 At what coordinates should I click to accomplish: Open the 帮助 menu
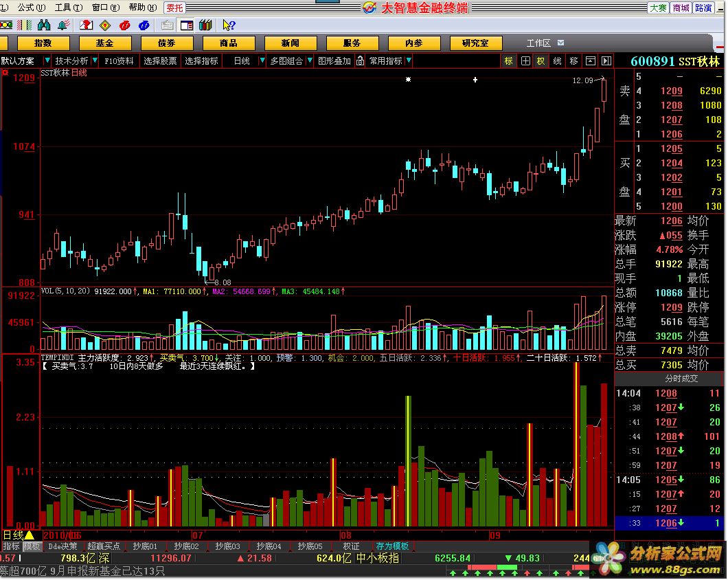point(143,8)
